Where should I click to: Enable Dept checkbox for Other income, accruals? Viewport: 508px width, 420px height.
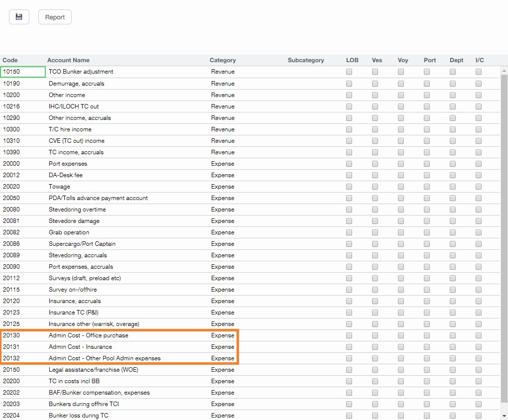[452, 118]
